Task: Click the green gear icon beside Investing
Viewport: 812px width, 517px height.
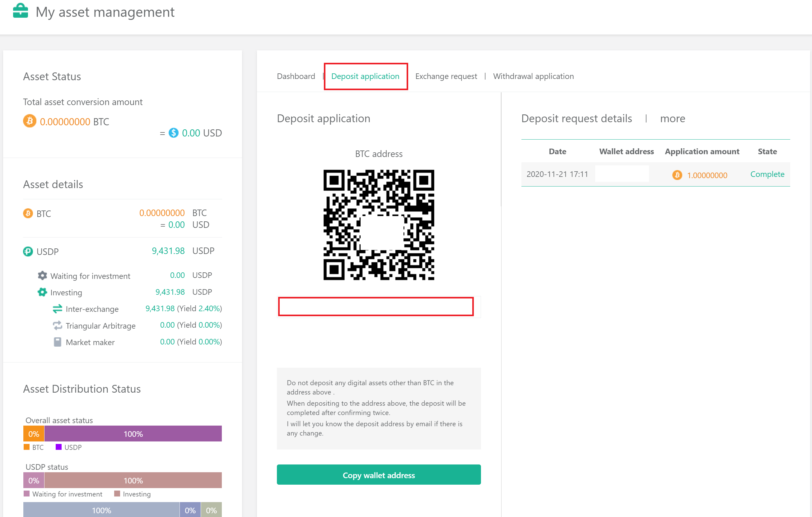Action: tap(42, 292)
